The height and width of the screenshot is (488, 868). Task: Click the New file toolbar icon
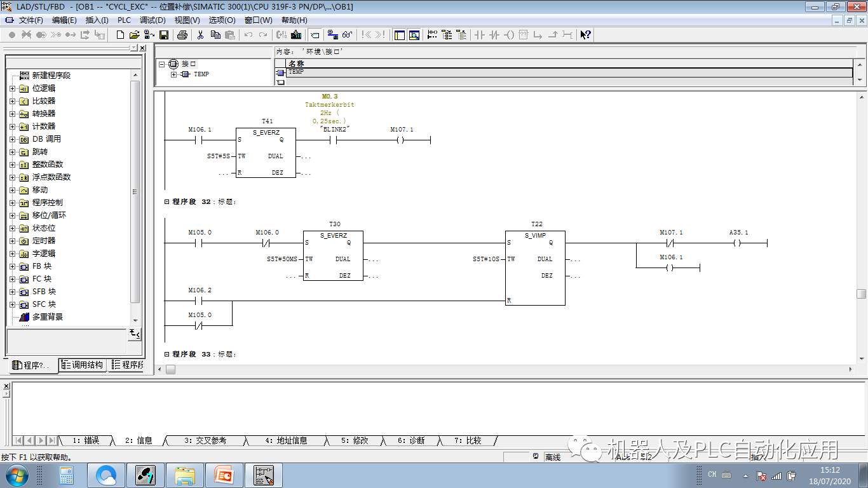click(120, 35)
